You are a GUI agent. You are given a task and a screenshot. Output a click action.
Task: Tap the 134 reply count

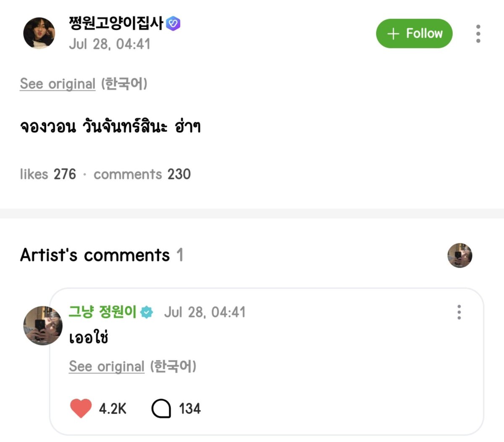coord(190,408)
